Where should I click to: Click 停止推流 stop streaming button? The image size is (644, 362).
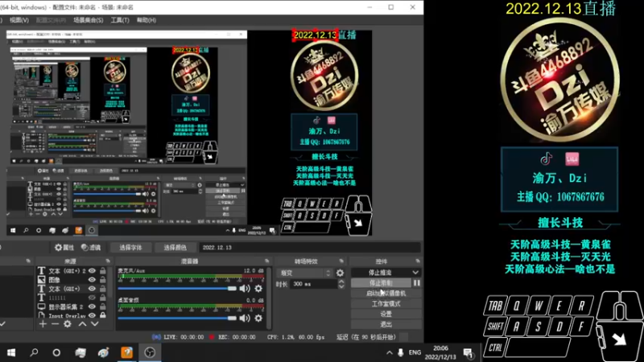[381, 273]
